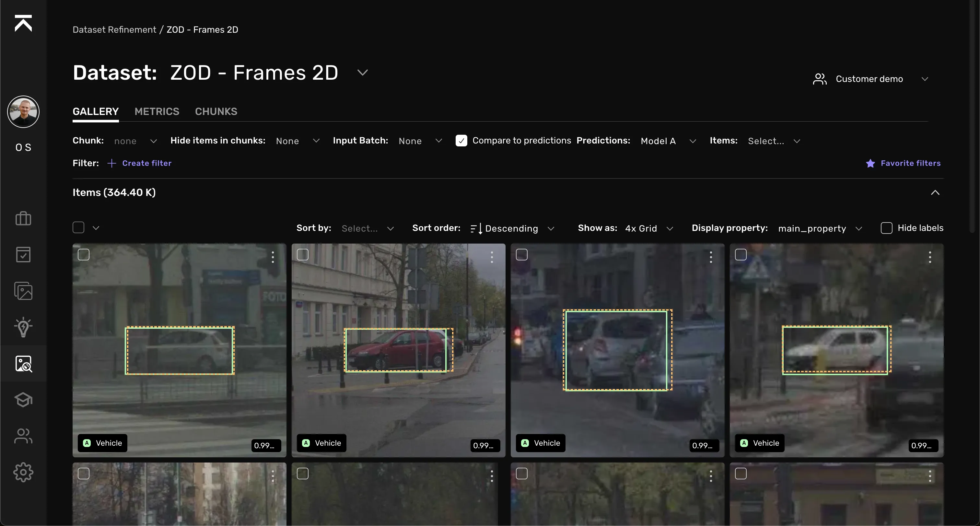
Task: Open the Customer demo workspace menu
Action: [870, 79]
